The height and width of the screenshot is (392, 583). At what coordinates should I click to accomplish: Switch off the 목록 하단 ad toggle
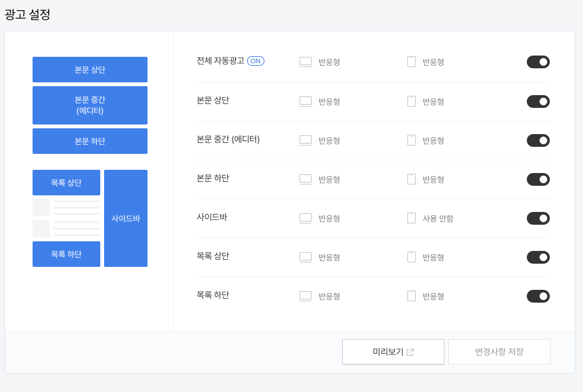pos(538,296)
